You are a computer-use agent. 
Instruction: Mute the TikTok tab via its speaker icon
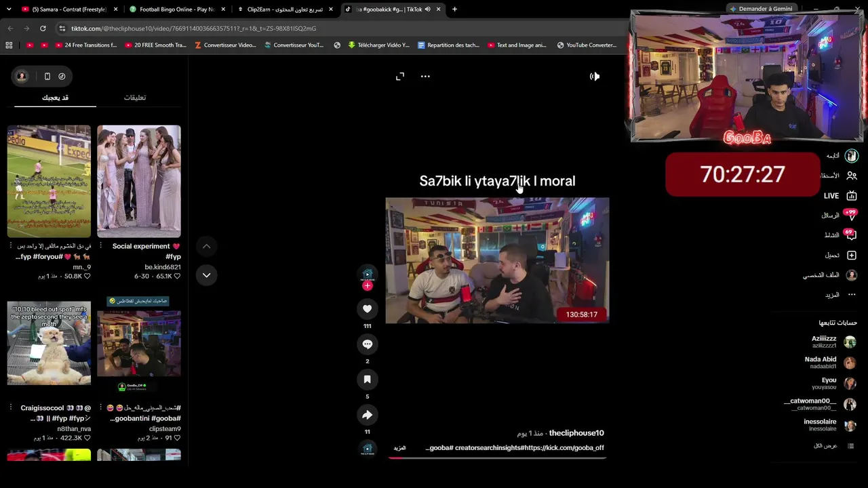tap(427, 9)
